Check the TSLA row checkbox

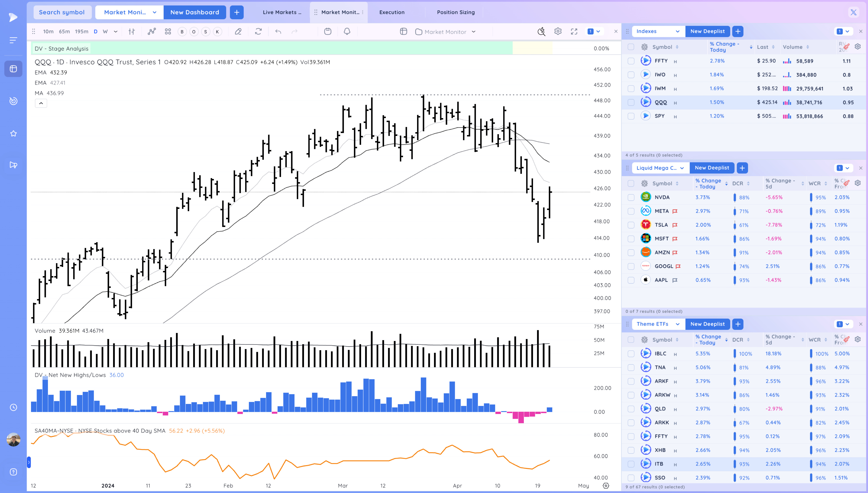[631, 225]
